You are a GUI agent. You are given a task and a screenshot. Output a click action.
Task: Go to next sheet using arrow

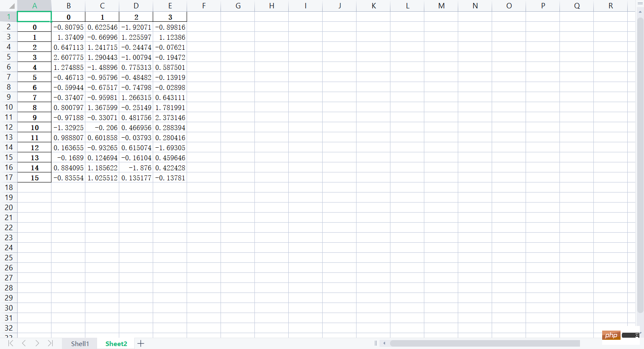pyautogui.click(x=37, y=343)
